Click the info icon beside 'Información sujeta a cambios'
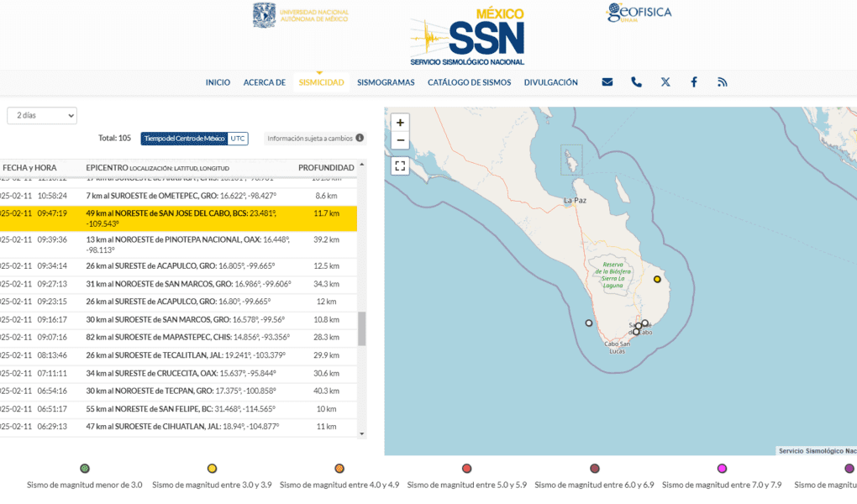Image resolution: width=857 pixels, height=504 pixels. pos(360,139)
